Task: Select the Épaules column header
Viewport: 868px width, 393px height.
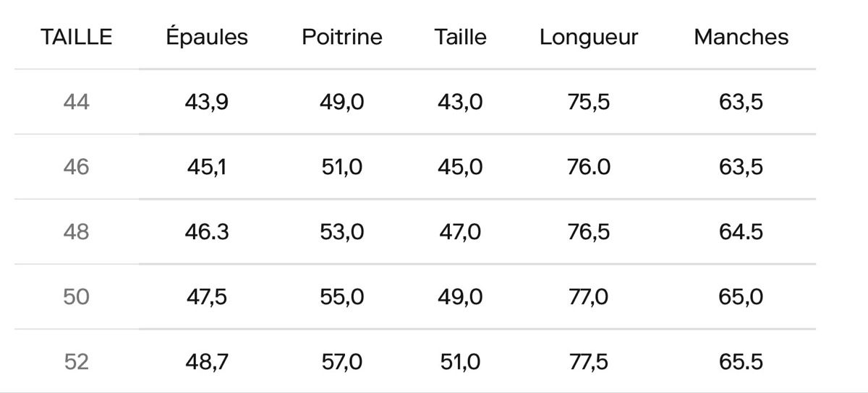Action: (207, 37)
